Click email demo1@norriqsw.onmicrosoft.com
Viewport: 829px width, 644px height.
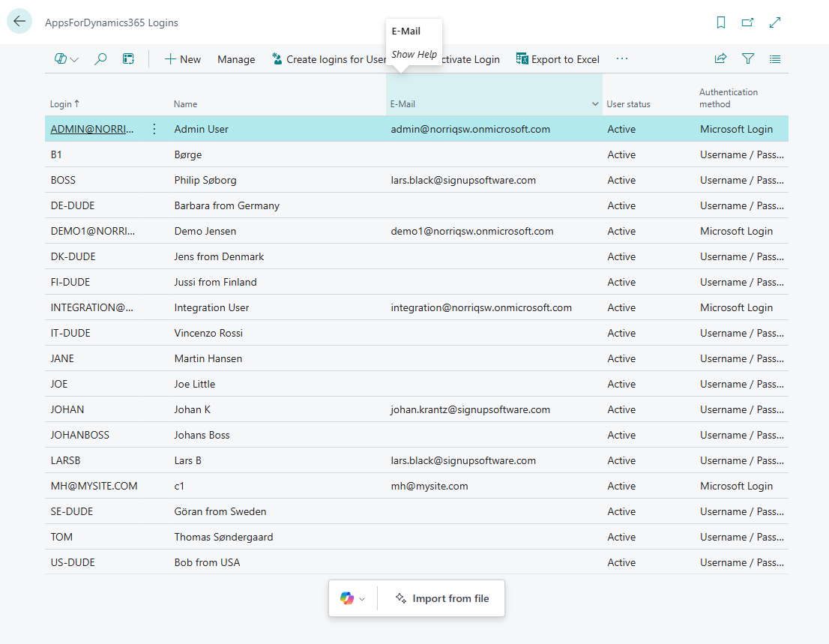pos(472,231)
